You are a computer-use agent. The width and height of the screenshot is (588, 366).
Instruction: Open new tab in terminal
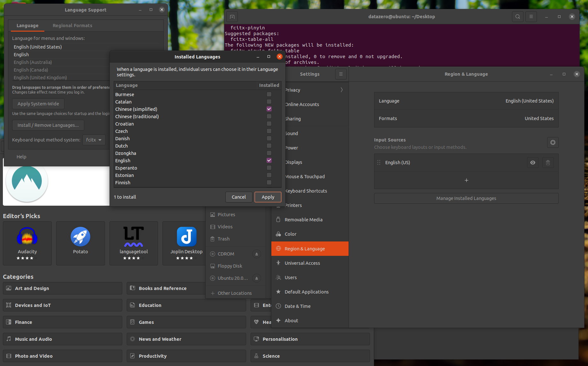(x=232, y=17)
